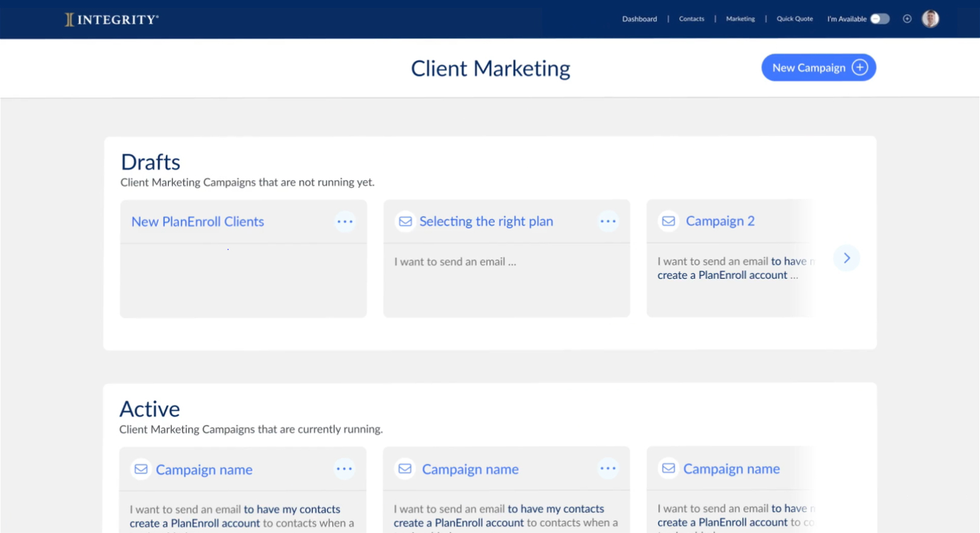Open Quick Quote from navigation
The width and height of the screenshot is (980, 533).
pos(795,19)
